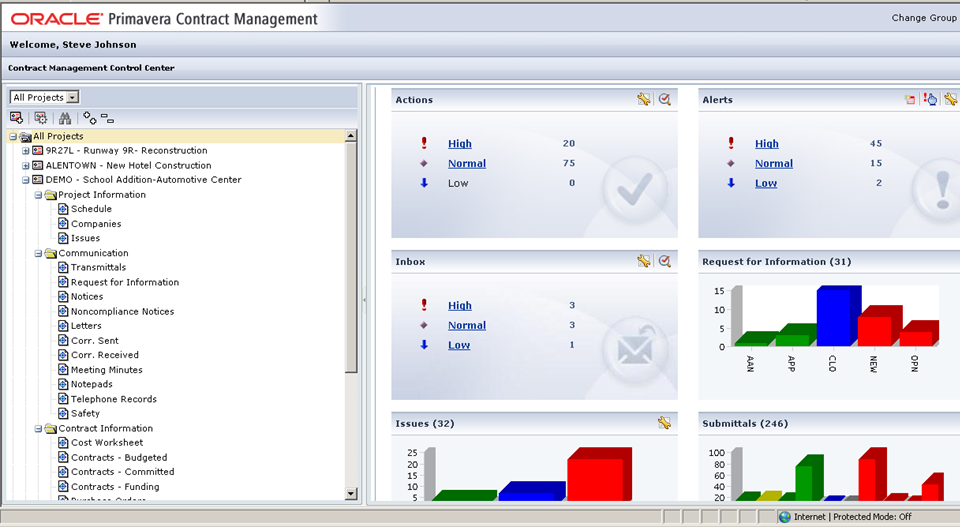Expand the ALENTOWN New Hotel Construction node
This screenshot has width=960, height=527.
pos(26,166)
